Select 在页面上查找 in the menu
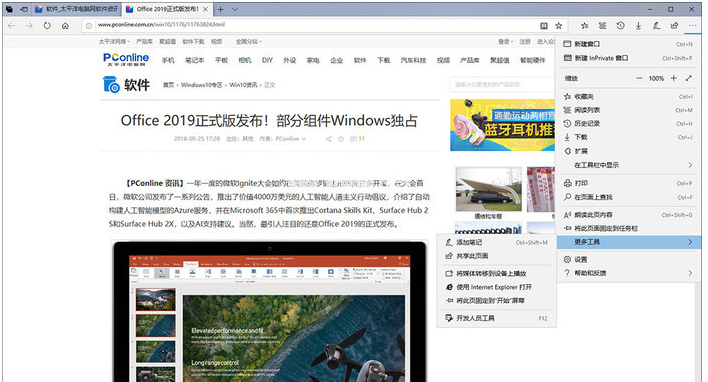Screen dimensions: 708x382 (628, 197)
